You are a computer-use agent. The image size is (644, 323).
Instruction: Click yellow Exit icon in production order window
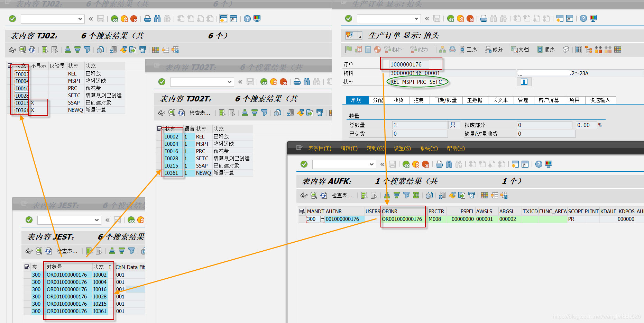pos(460,19)
